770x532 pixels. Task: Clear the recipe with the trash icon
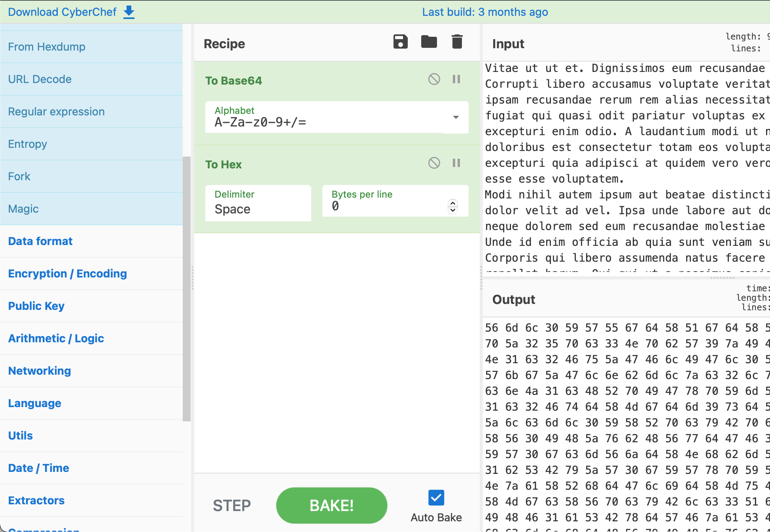click(x=457, y=42)
